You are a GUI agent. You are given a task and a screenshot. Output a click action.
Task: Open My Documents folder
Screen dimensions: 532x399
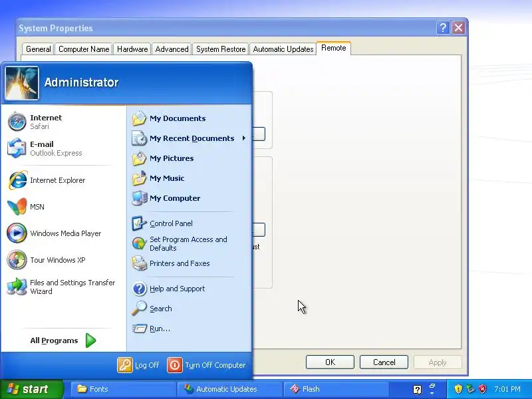coord(189,118)
